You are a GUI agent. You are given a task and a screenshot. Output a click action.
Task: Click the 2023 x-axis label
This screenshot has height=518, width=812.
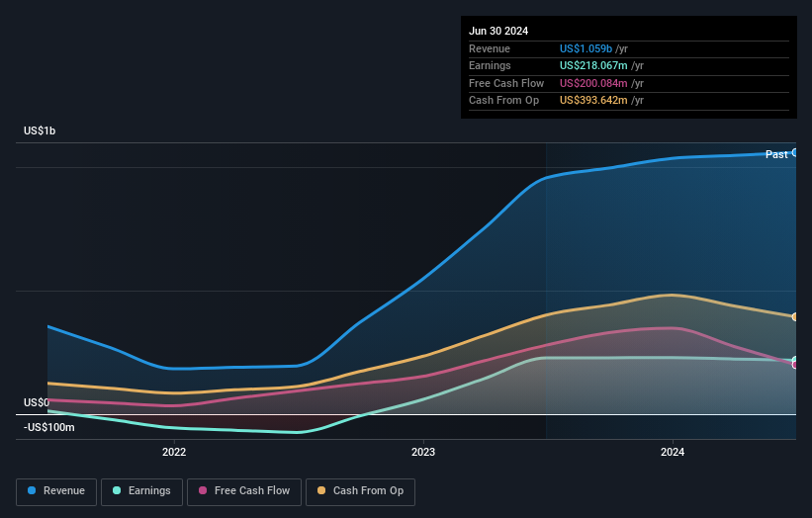pos(423,452)
